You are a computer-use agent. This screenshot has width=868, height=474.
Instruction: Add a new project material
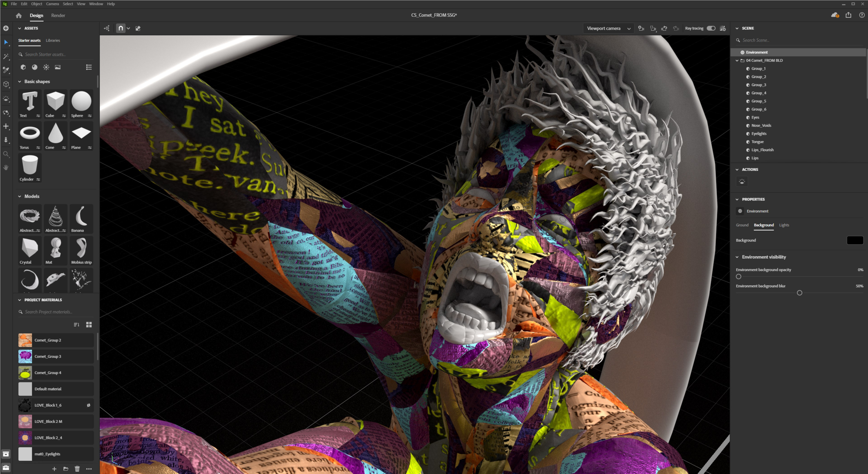click(x=54, y=469)
